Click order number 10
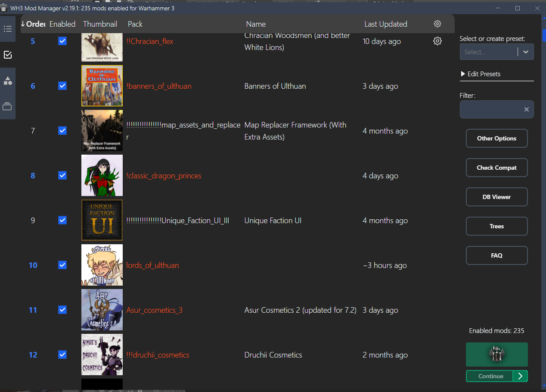546x392 pixels. coord(33,265)
